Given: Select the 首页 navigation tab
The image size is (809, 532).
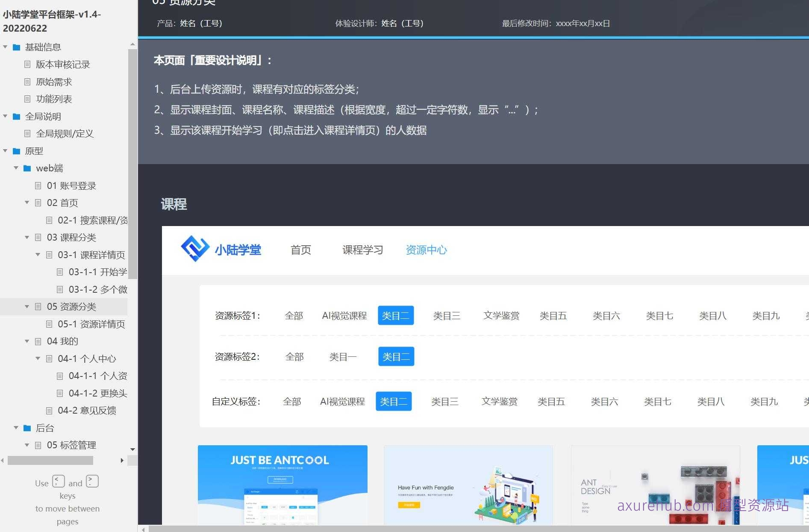Looking at the screenshot, I should [x=300, y=250].
